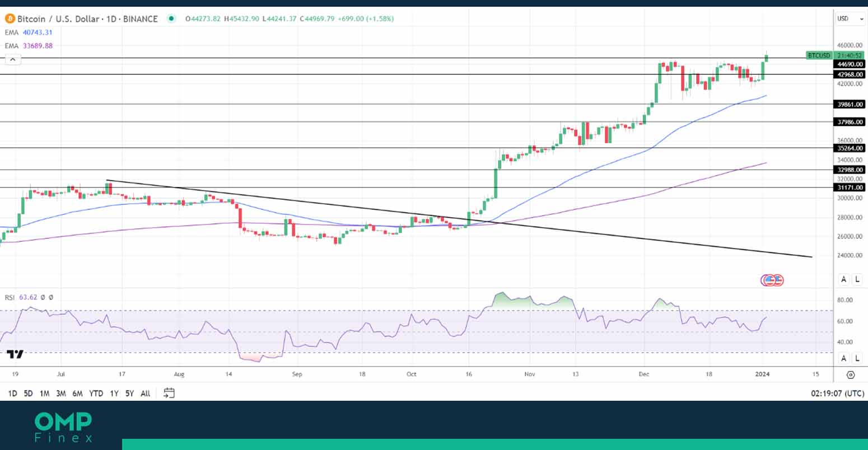Select the descending black trendline
The height and width of the screenshot is (450, 868).
pyautogui.click(x=459, y=219)
